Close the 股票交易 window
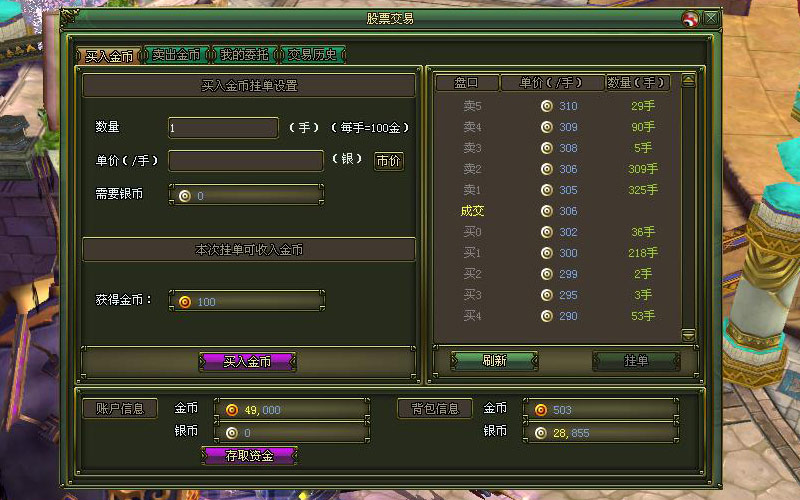The width and height of the screenshot is (800, 500). coord(710,18)
